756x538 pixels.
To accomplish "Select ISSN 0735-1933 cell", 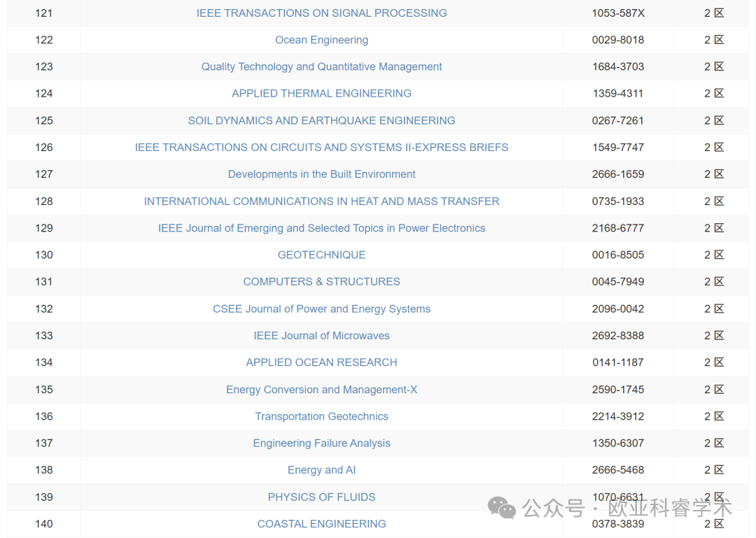I will (618, 201).
